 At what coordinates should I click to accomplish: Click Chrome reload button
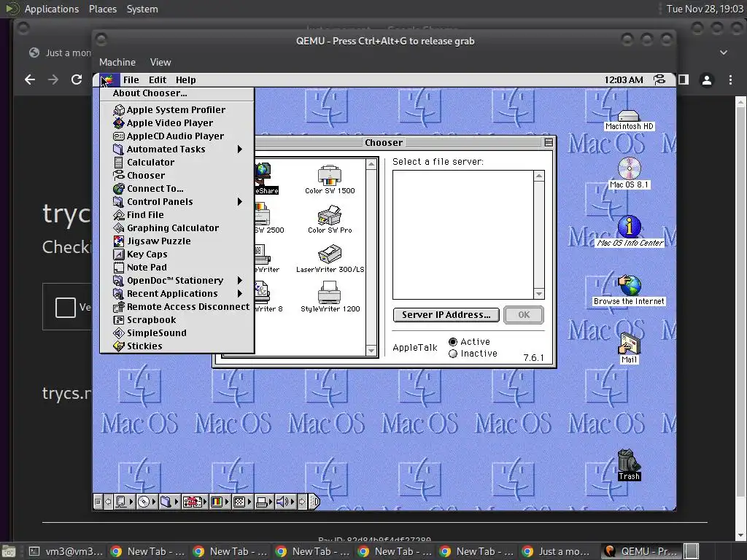click(77, 79)
